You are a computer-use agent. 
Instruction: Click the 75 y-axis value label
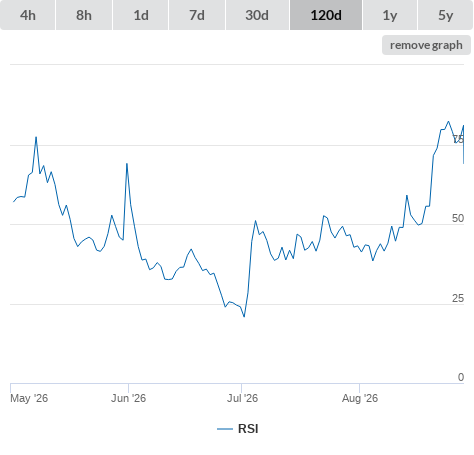point(458,139)
